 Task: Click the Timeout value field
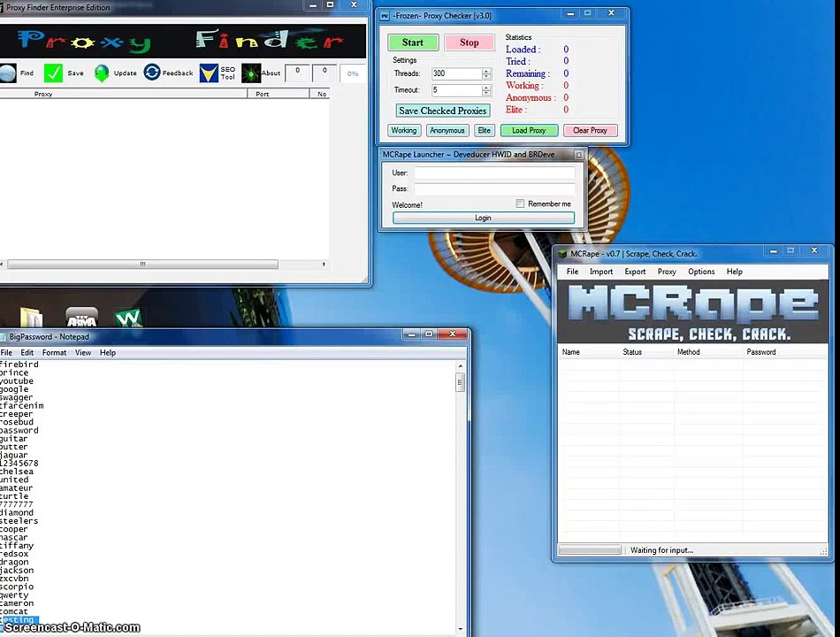(456, 90)
